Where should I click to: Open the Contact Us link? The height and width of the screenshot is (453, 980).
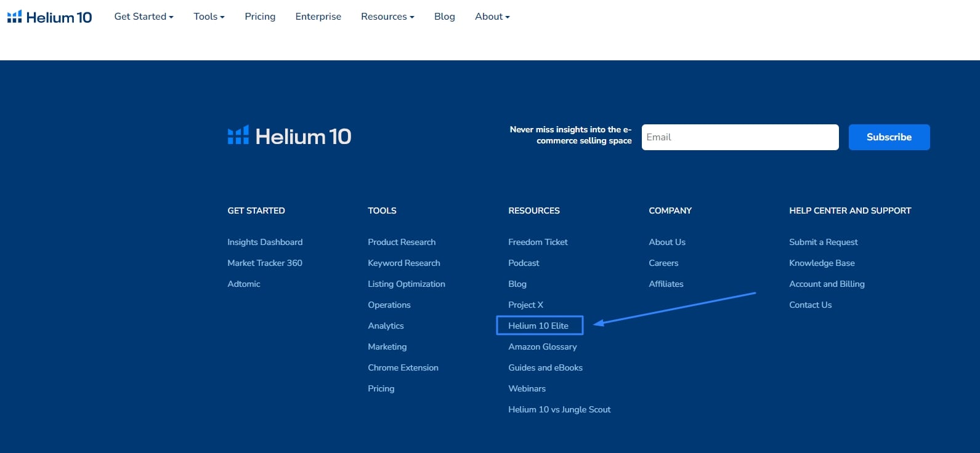point(810,305)
